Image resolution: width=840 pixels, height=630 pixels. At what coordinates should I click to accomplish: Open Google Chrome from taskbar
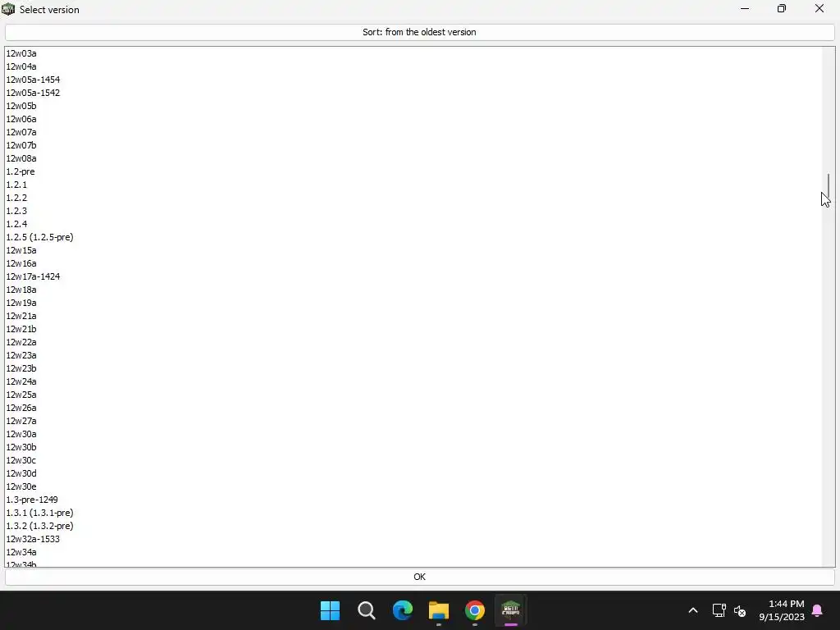pos(475,610)
